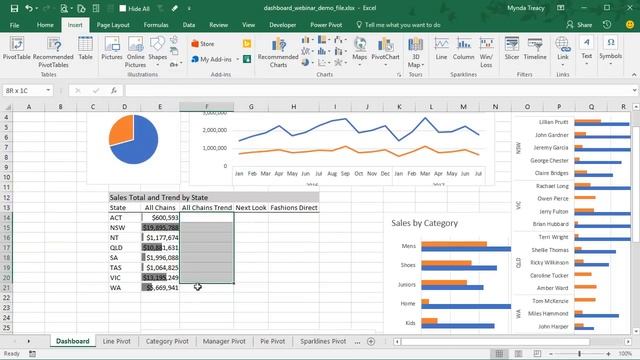Zoom out with the minus button
The width and height of the screenshot is (640, 360).
tap(551, 354)
